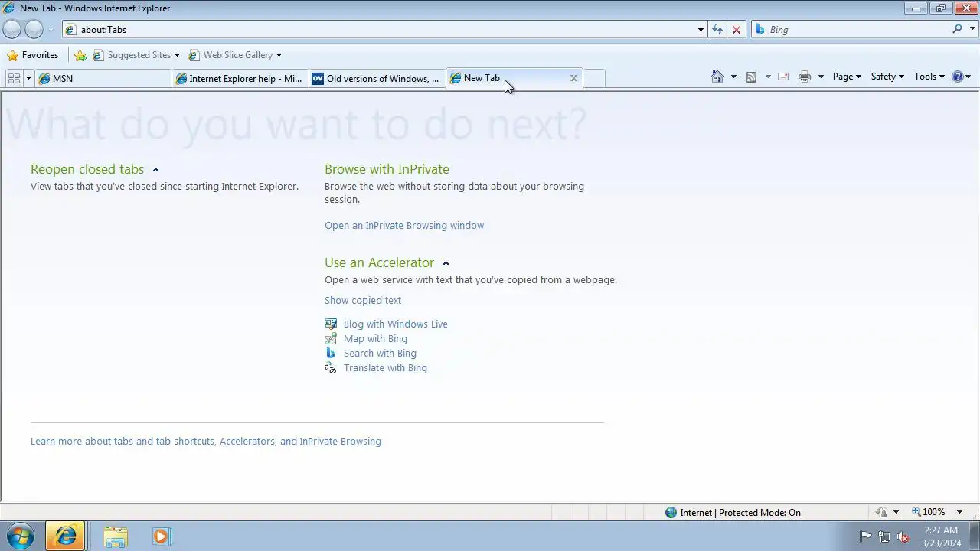The image size is (980, 551).
Task: Collapse the Reopen closed tabs section
Action: click(x=155, y=170)
